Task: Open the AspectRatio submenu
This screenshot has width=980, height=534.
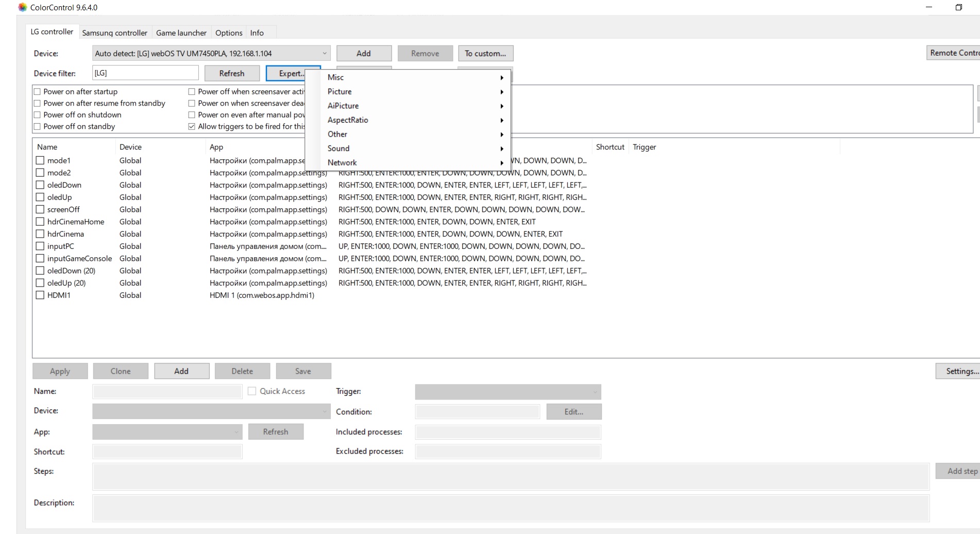Action: (348, 120)
